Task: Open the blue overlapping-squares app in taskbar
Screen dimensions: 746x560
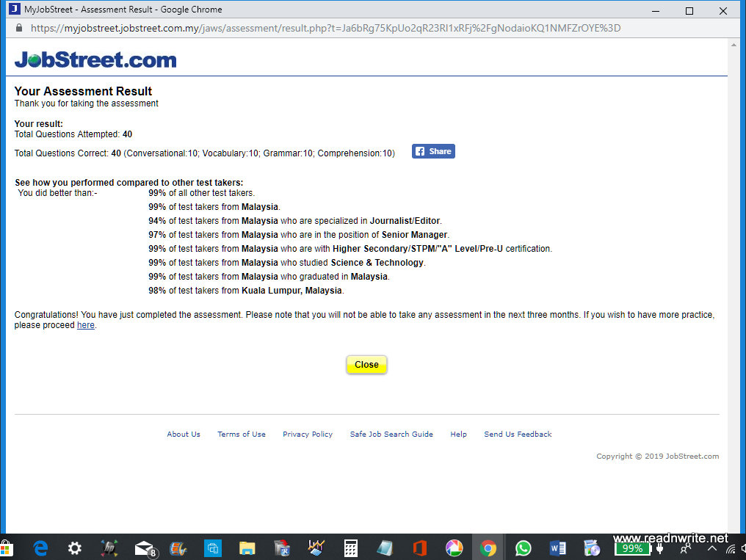Action: click(x=213, y=548)
